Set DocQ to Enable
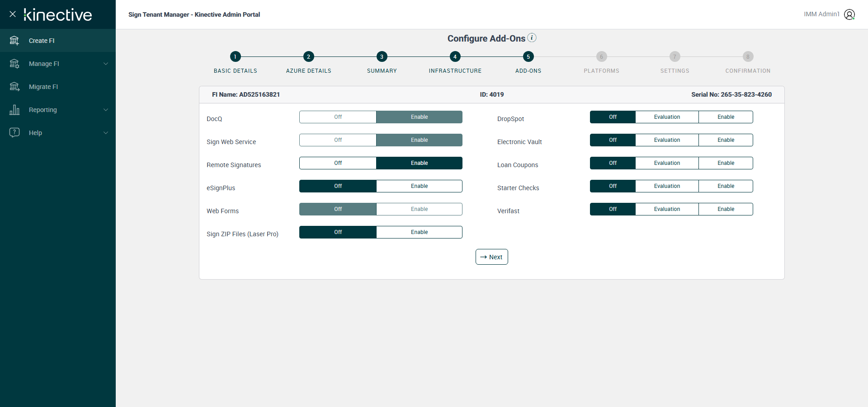Viewport: 868px width, 407px height. (x=420, y=117)
